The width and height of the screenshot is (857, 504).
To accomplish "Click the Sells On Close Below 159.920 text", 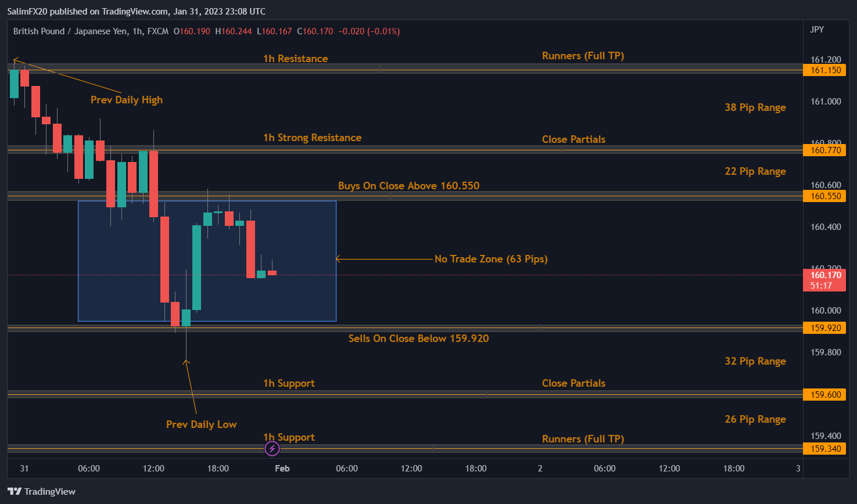I will (x=418, y=338).
